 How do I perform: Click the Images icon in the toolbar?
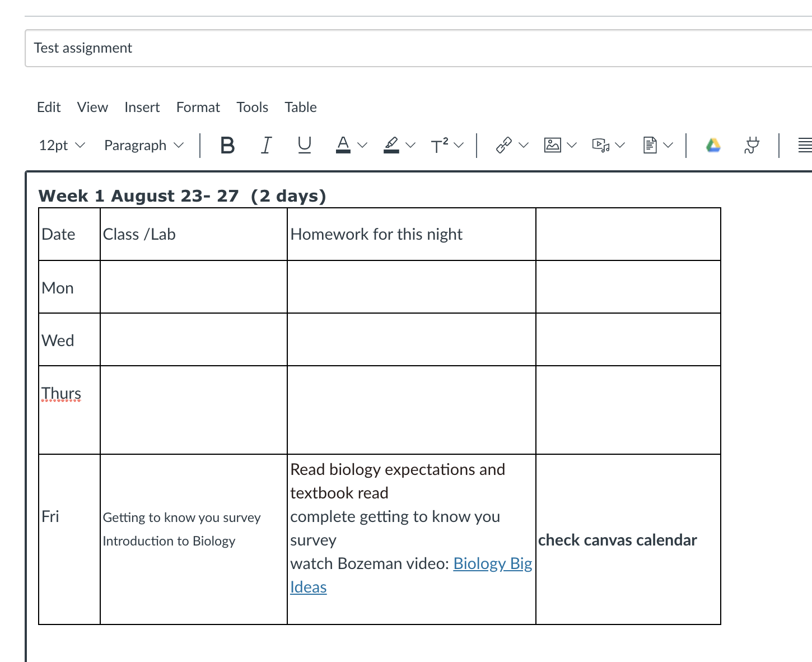pyautogui.click(x=552, y=145)
